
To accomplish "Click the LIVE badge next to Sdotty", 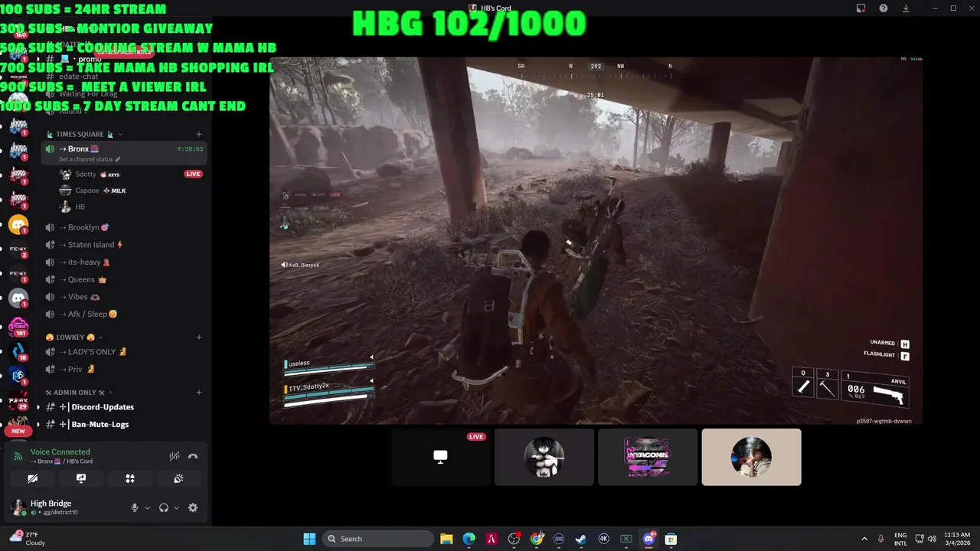I will tap(193, 174).
